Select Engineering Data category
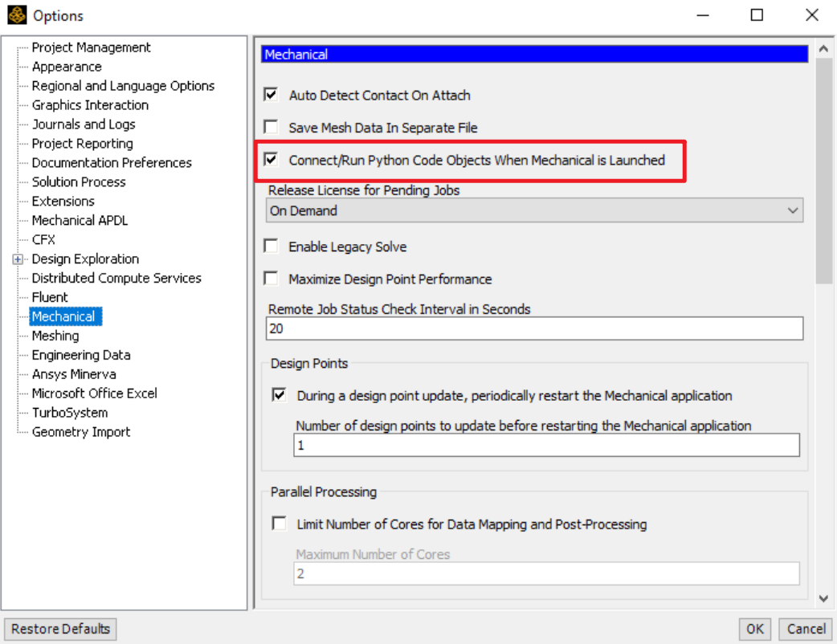Screen dimensions: 837x644 [81, 355]
